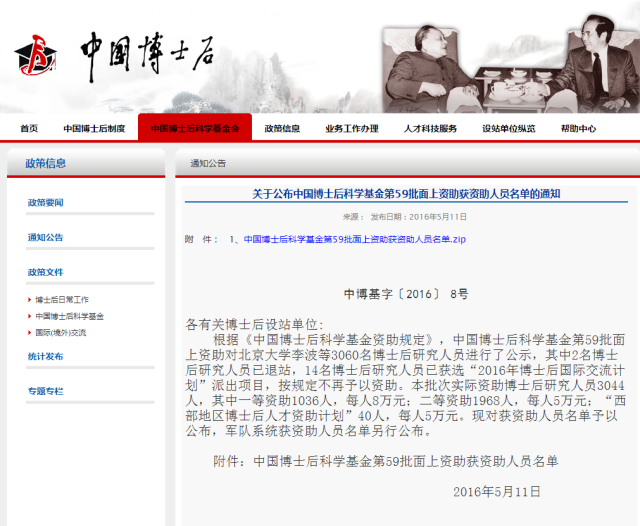Click arrow bullet beside 中国博士后科学基金
640x526 pixels.
click(29, 316)
